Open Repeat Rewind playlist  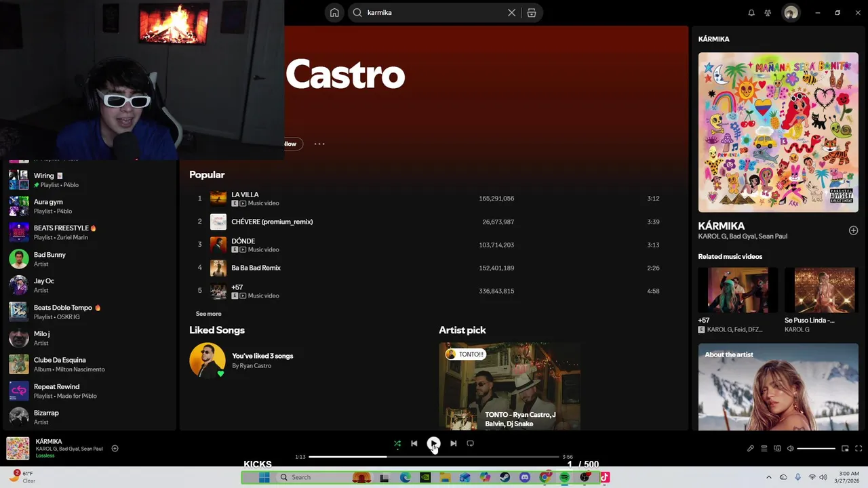88,391
